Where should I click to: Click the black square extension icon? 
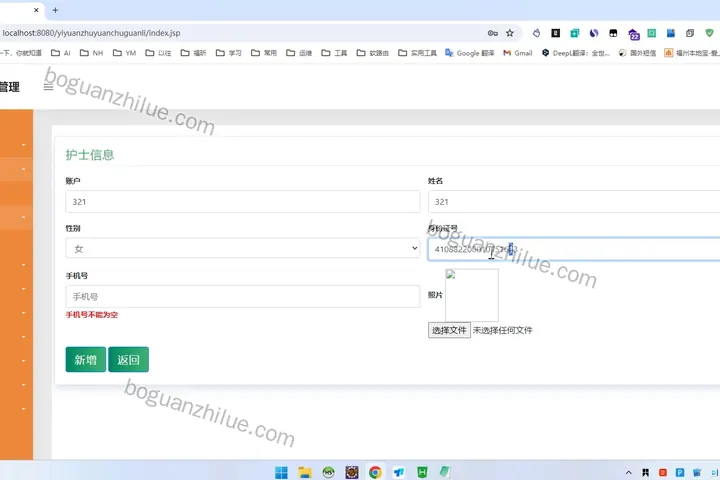coord(555,33)
